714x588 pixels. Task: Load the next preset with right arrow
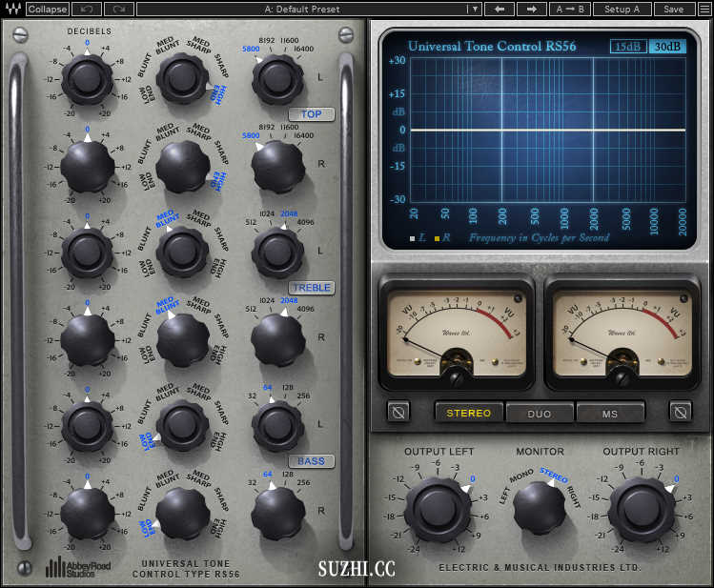coord(531,9)
